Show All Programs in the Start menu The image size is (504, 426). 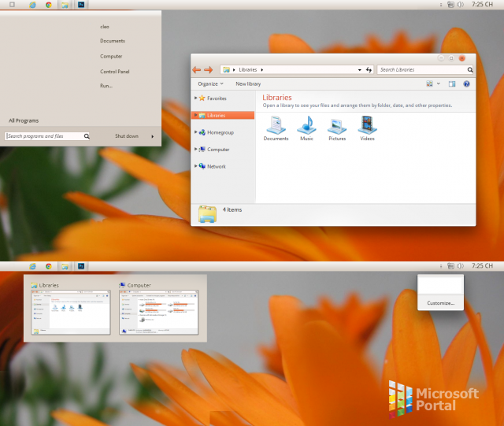pyautogui.click(x=24, y=120)
